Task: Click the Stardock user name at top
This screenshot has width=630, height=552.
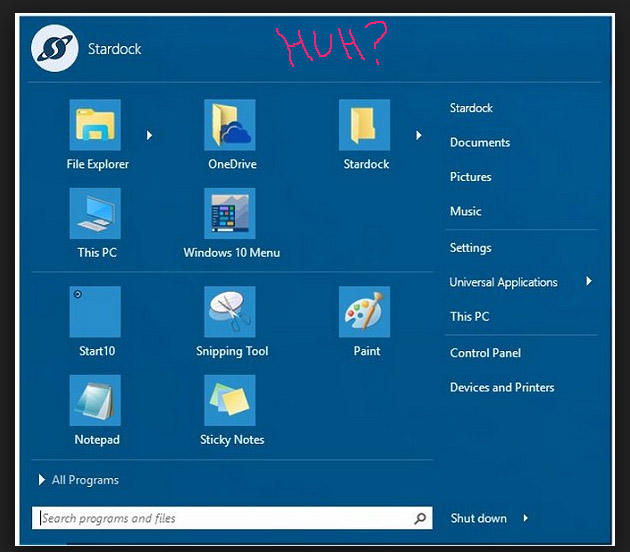Action: tap(115, 49)
